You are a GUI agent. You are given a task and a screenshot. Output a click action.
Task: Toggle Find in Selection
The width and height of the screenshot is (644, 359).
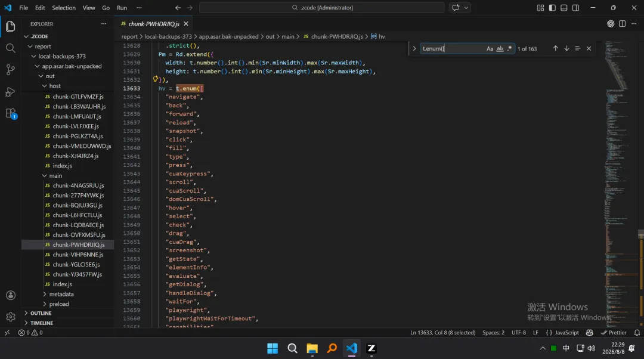tap(577, 48)
